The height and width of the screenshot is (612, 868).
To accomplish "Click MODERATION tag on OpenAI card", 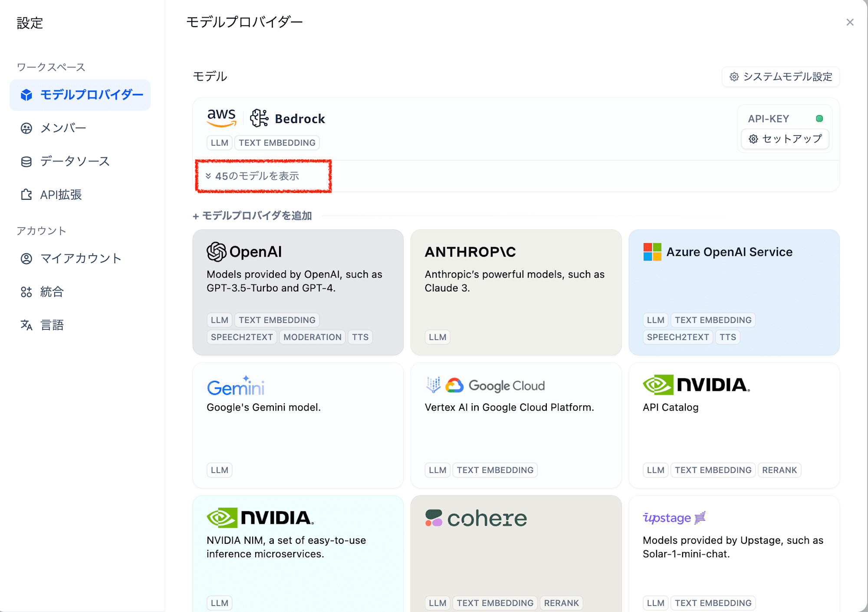I will [312, 337].
